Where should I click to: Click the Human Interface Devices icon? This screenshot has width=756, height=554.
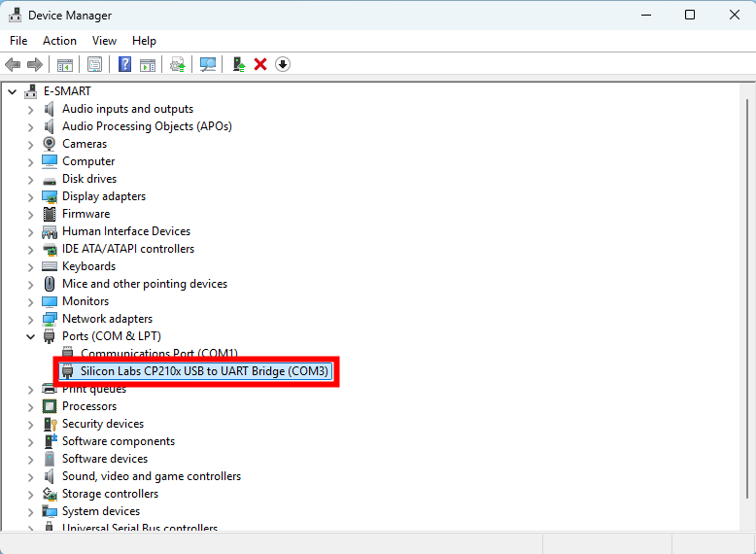(x=50, y=232)
